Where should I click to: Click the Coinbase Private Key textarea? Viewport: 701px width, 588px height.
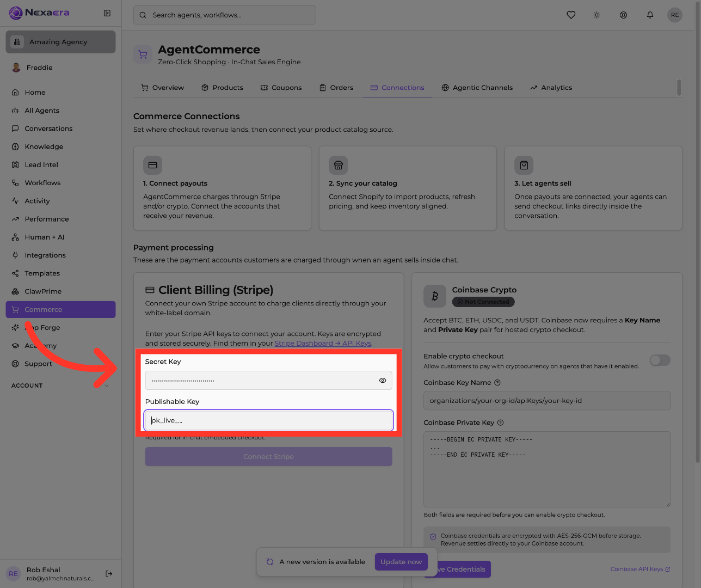pyautogui.click(x=547, y=469)
